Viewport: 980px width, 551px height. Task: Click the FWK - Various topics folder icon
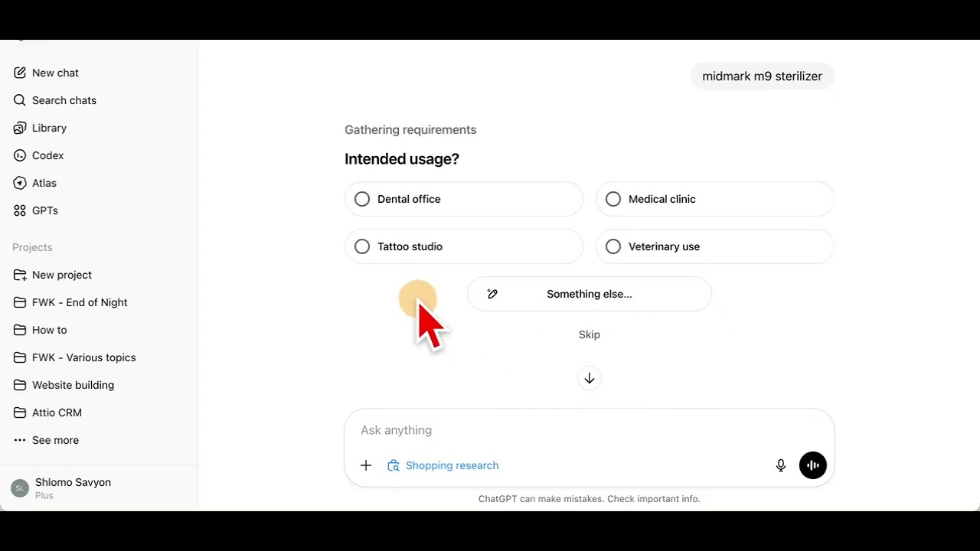tap(20, 357)
